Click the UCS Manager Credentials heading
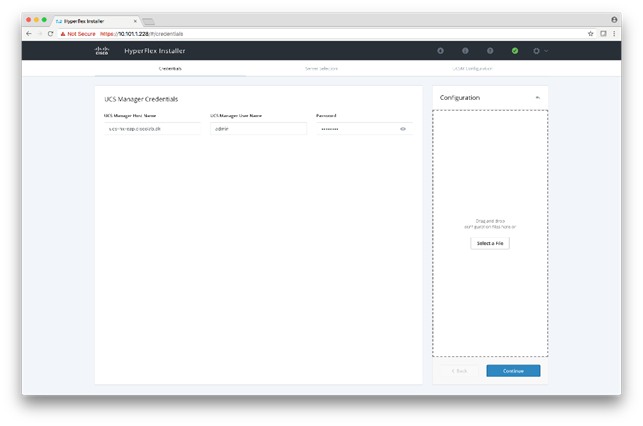 tap(141, 99)
